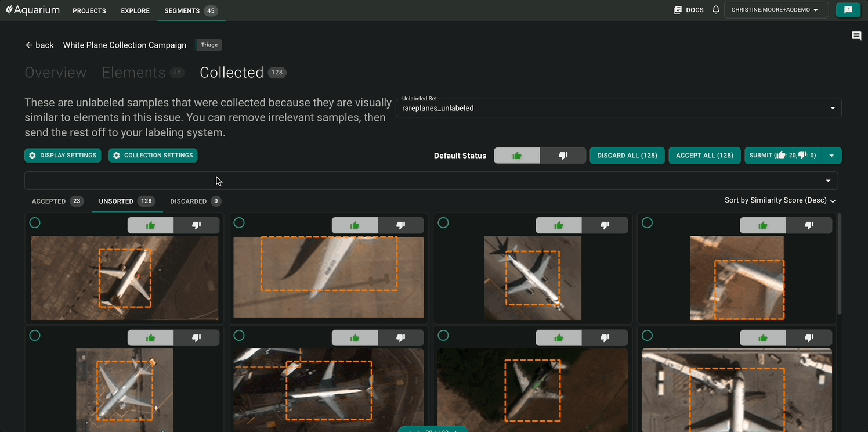Click the Aquarium logo
The width and height of the screenshot is (868, 432).
click(x=33, y=10)
